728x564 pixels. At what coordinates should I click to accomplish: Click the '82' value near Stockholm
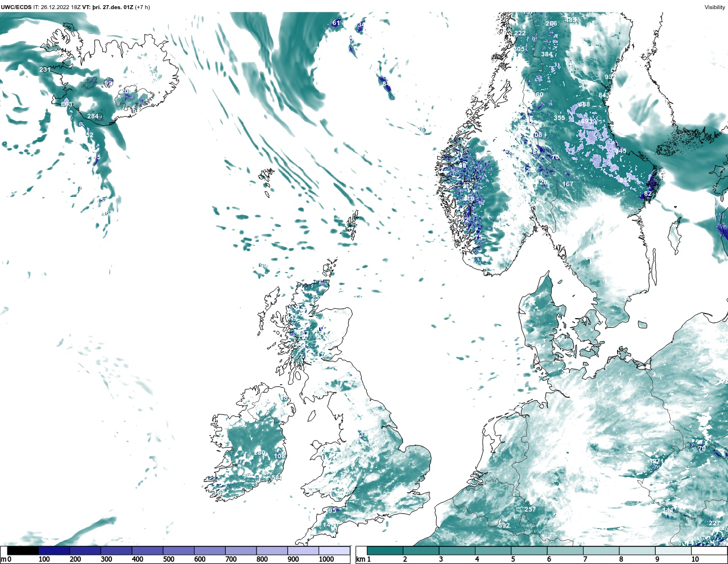(x=648, y=194)
